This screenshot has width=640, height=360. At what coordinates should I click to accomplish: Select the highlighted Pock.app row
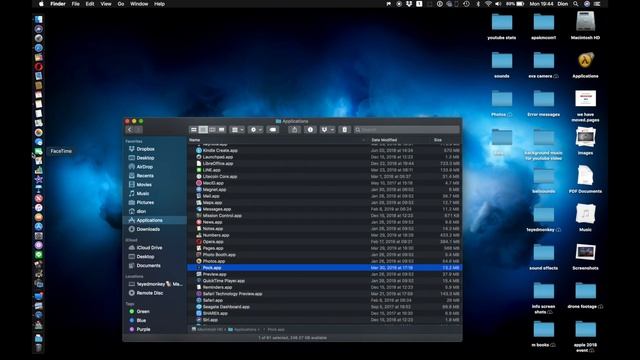pos(324,268)
